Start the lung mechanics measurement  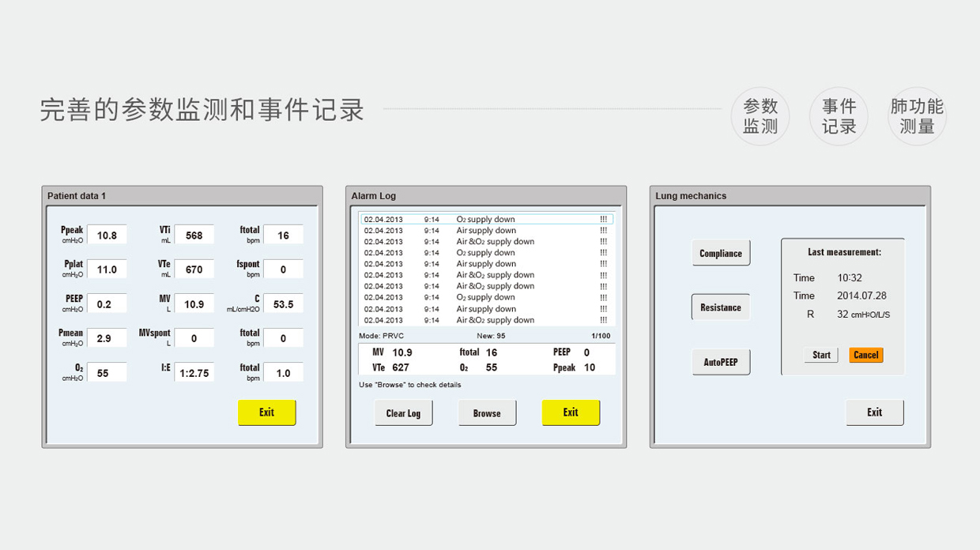[x=821, y=355]
